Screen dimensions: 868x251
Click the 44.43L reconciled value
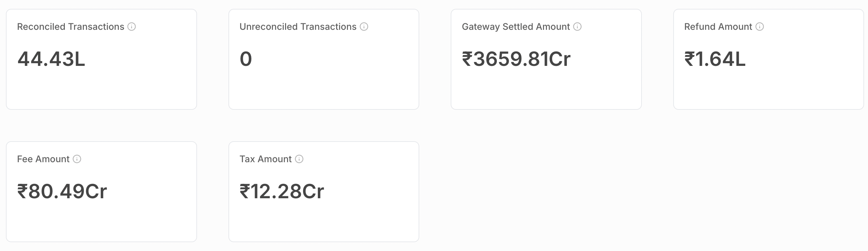(51, 59)
